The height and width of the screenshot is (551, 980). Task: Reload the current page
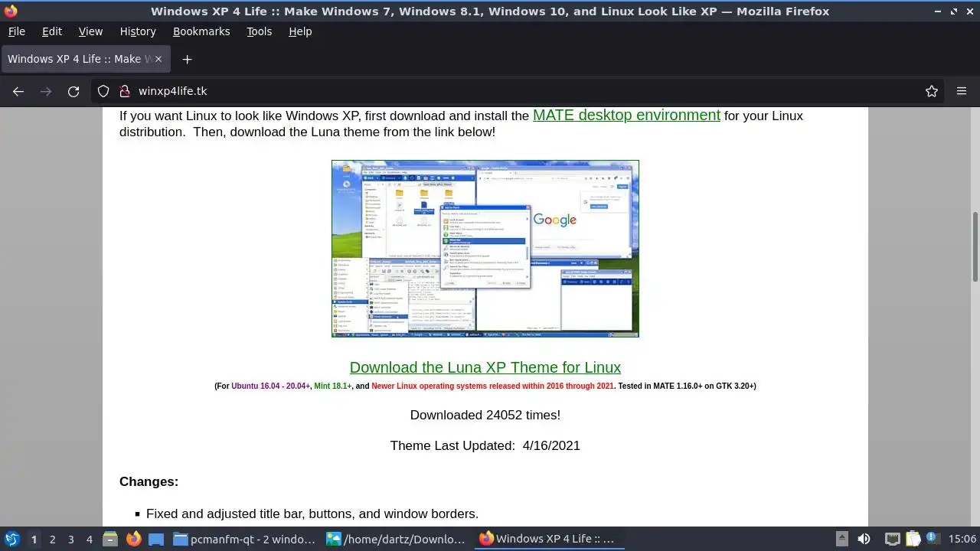tap(73, 91)
